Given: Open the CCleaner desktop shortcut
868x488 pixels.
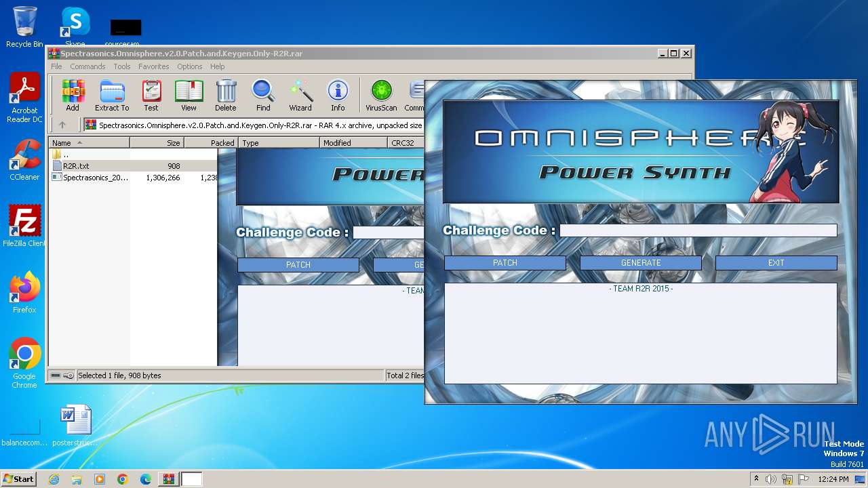Looking at the screenshot, I should [24, 161].
